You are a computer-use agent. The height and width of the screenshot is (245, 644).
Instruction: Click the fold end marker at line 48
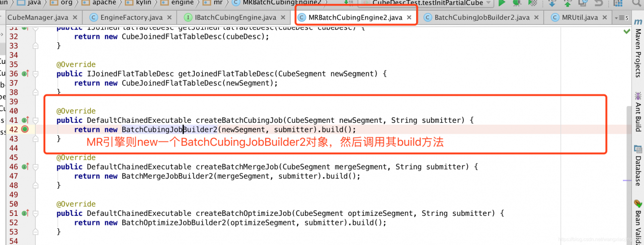pyautogui.click(x=36, y=185)
